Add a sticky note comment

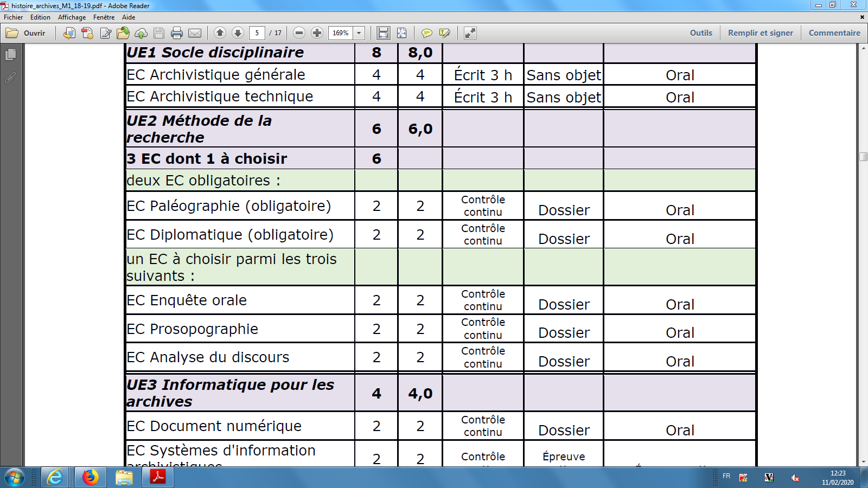tap(427, 33)
